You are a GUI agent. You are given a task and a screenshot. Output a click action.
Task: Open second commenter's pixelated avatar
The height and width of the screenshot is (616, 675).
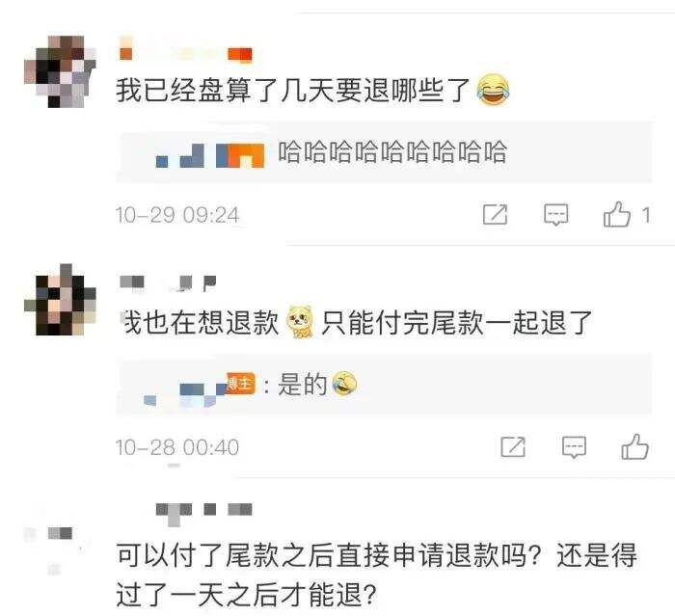(x=60, y=300)
